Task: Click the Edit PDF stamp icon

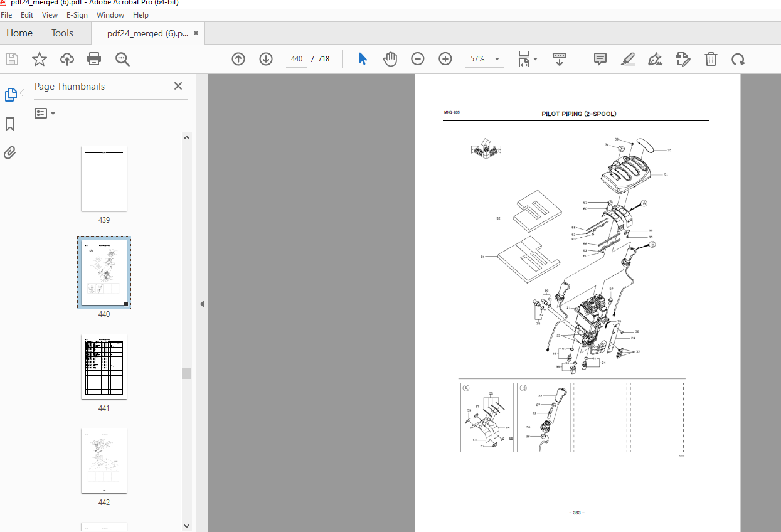Action: (683, 59)
